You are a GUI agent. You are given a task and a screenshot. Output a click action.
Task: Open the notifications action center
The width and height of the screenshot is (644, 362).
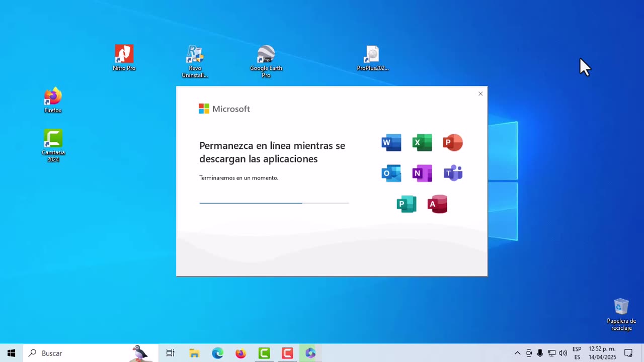point(628,353)
